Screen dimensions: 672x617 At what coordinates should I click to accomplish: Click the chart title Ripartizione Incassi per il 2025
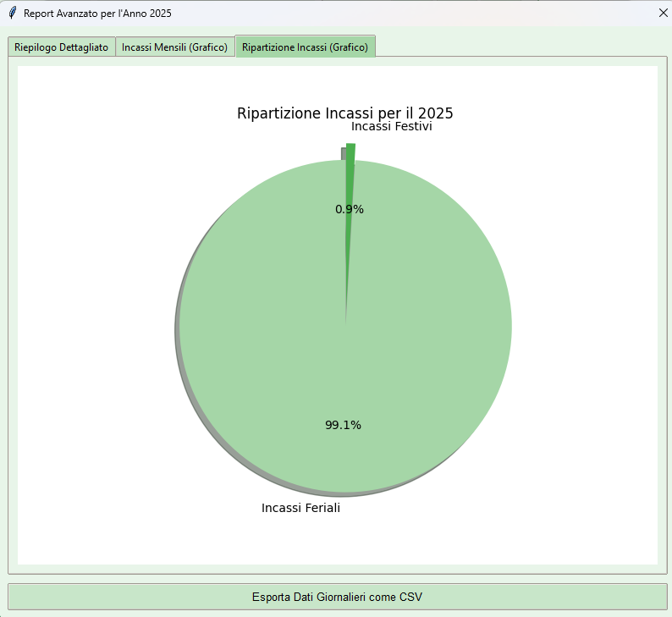[345, 113]
